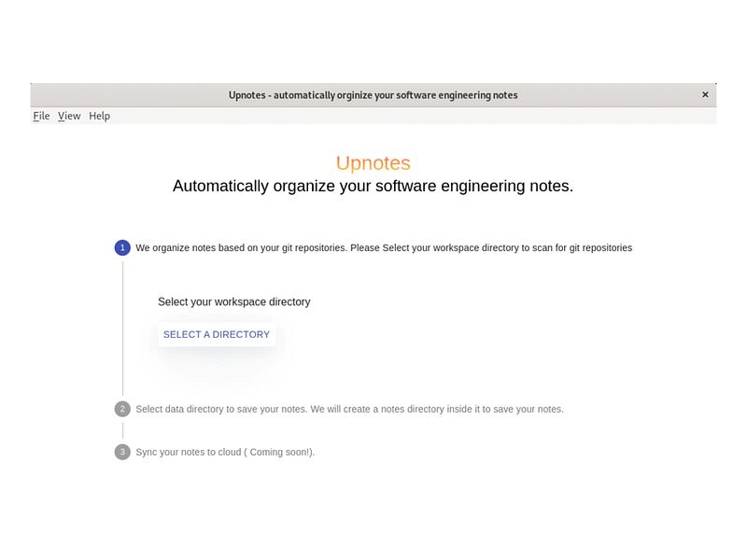Click the orange Upnotes heading
747x560 pixels.
pyautogui.click(x=373, y=162)
